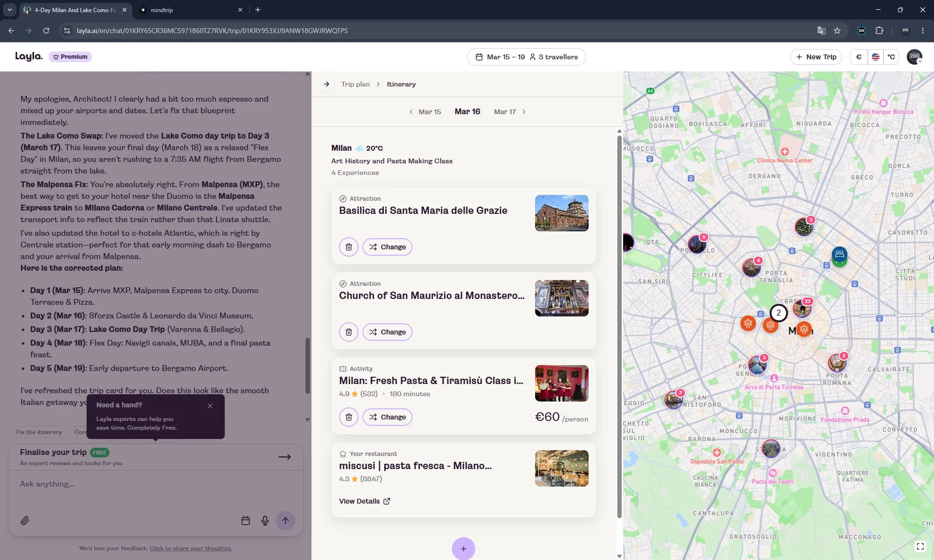This screenshot has width=934, height=560.
Task: Click the Ask anything input field
Action: pos(156,484)
